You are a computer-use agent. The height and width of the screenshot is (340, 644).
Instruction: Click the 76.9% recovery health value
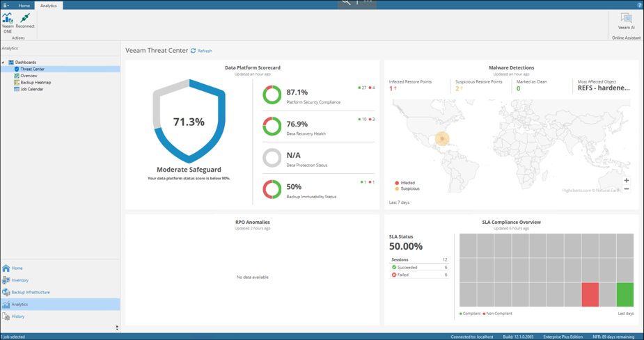297,124
